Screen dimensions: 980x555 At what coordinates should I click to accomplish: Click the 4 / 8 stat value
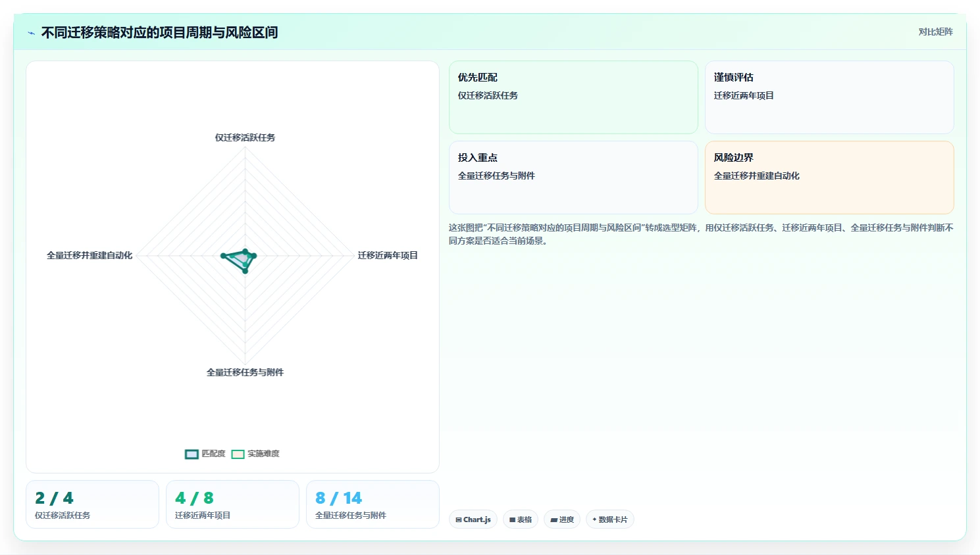point(194,498)
